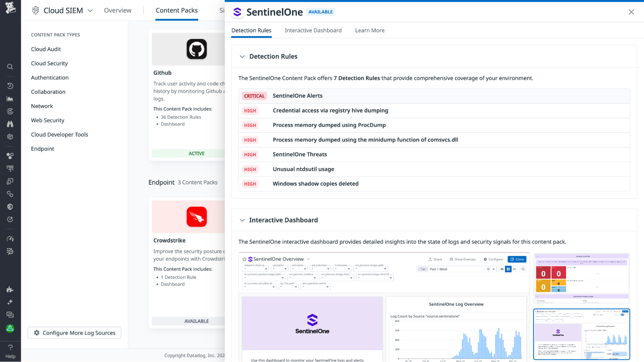Open the Dashboards icon in the sidebar
644x362 pixels.
(10, 98)
